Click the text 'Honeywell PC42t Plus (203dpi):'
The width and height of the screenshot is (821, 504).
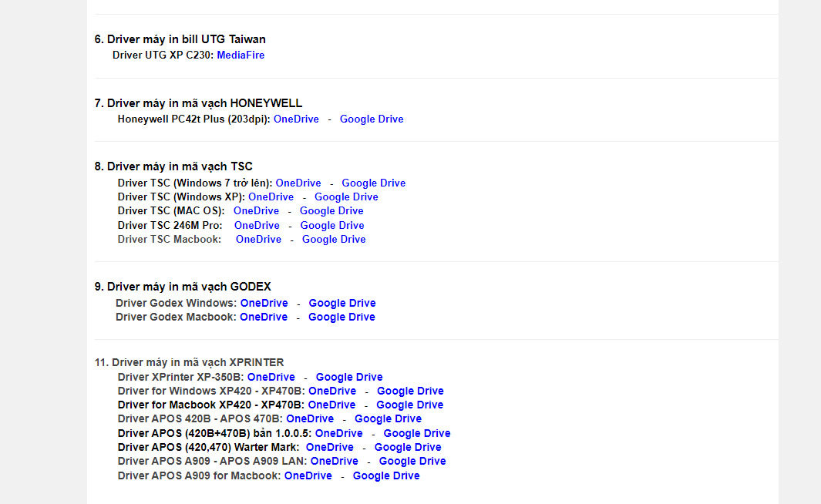pyautogui.click(x=193, y=119)
